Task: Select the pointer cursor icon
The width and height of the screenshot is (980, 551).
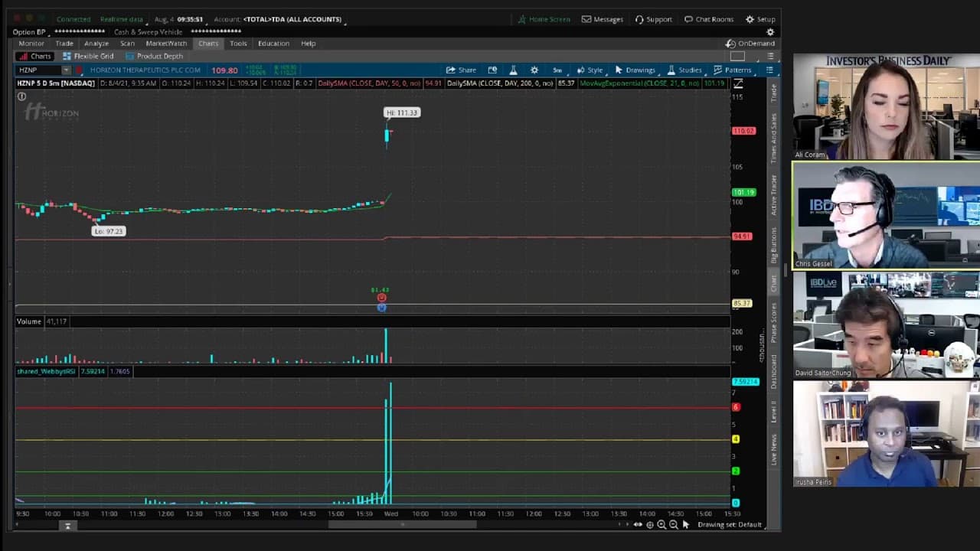Action: pyautogui.click(x=685, y=524)
